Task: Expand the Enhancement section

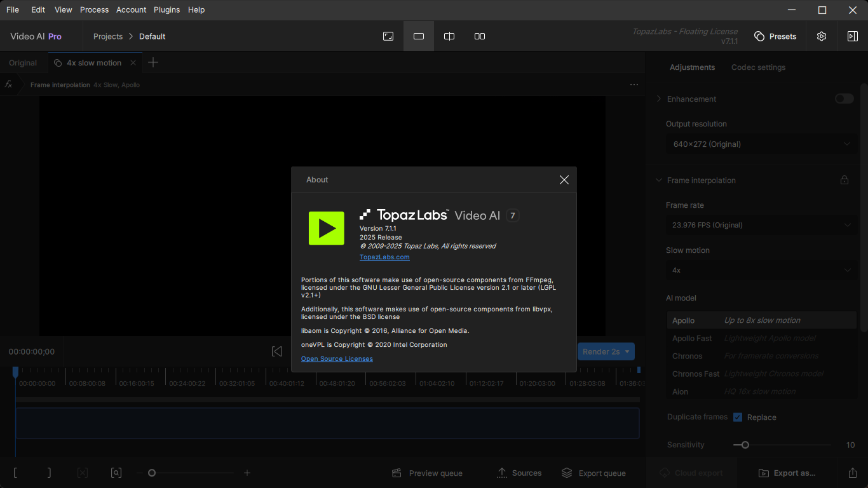Action: [659, 98]
